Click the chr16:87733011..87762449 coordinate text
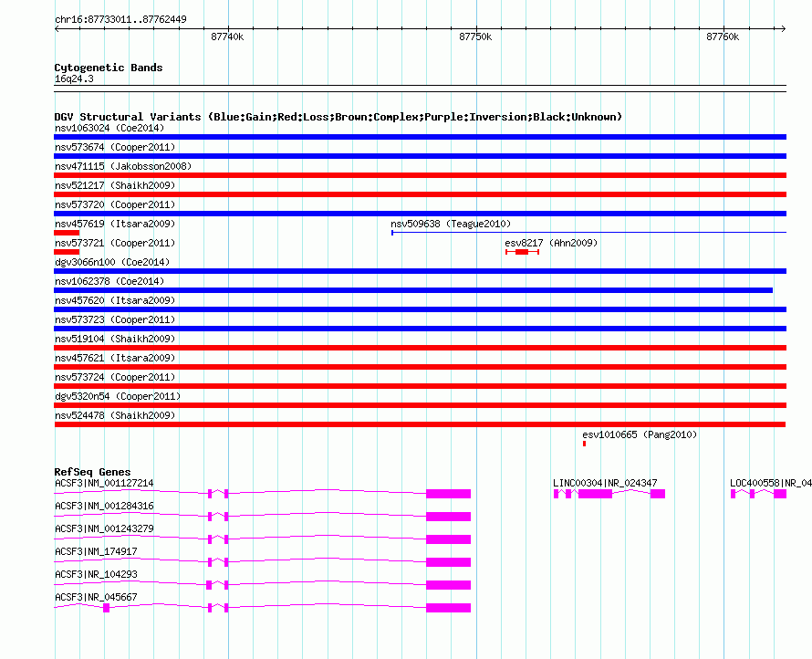This screenshot has height=659, width=812. pyautogui.click(x=120, y=19)
